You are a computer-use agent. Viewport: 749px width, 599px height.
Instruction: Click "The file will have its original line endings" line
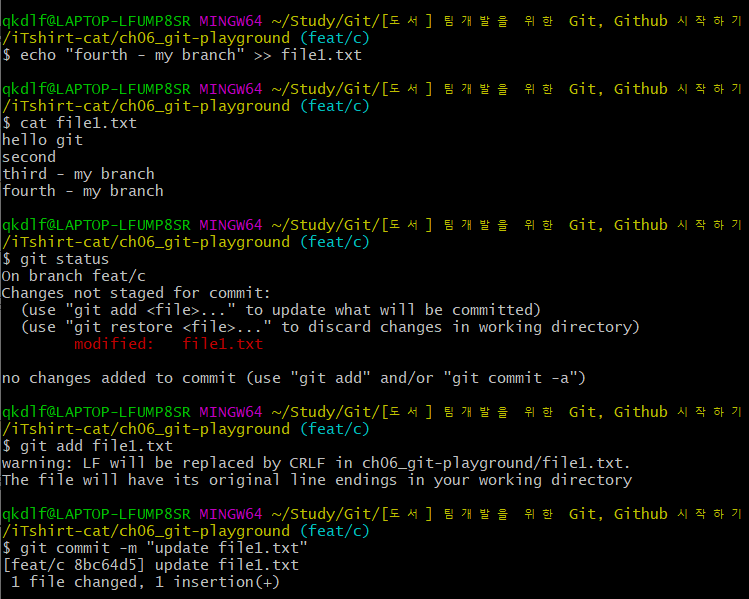[x=317, y=480]
